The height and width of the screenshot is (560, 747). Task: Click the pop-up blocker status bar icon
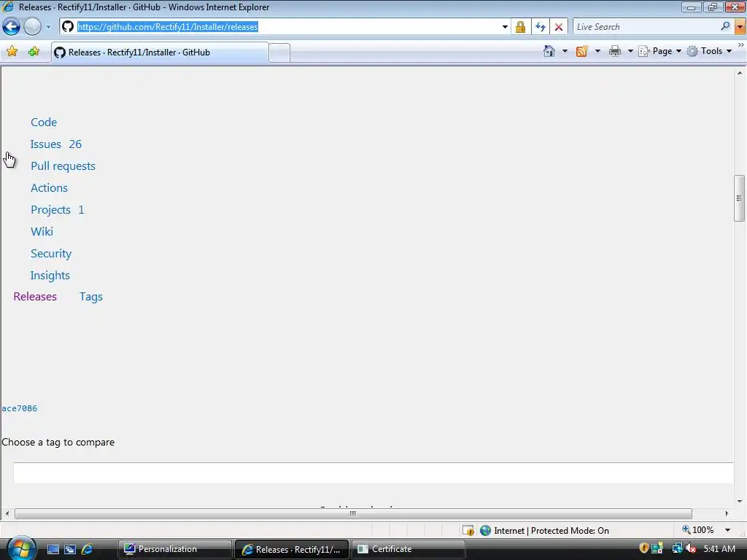468,531
